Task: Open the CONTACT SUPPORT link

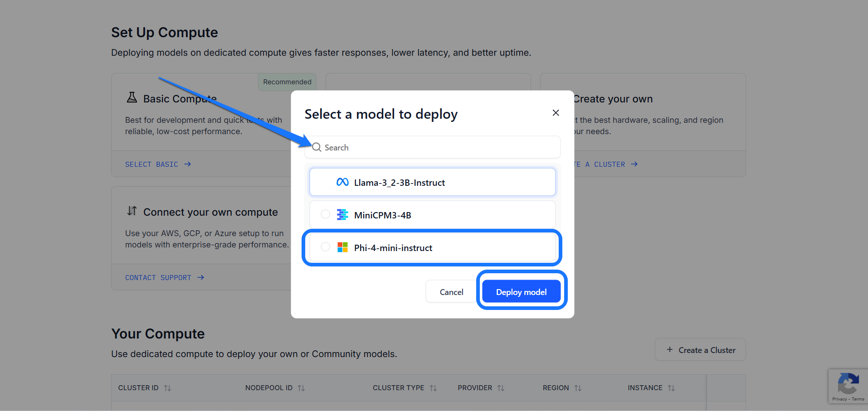Action: point(165,277)
